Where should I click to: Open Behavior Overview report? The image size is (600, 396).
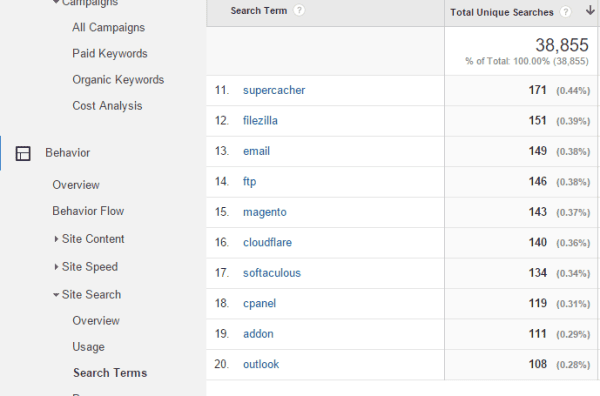pyautogui.click(x=76, y=185)
